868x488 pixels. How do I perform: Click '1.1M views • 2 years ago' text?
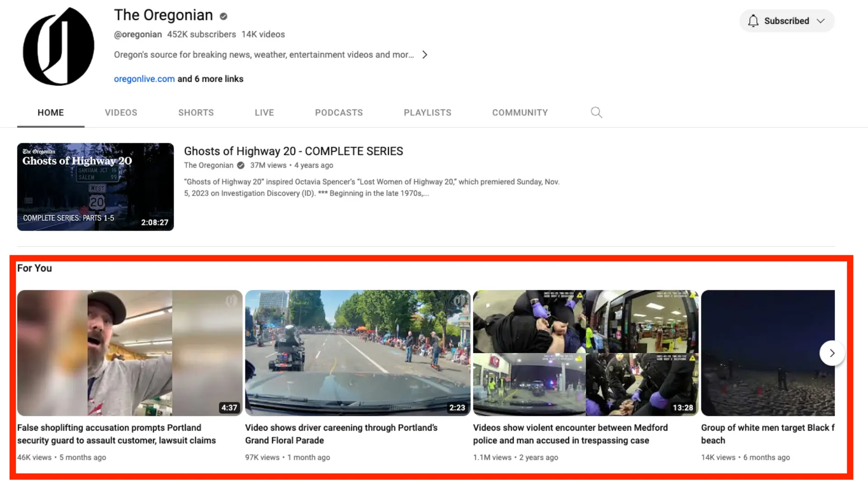tap(516, 457)
